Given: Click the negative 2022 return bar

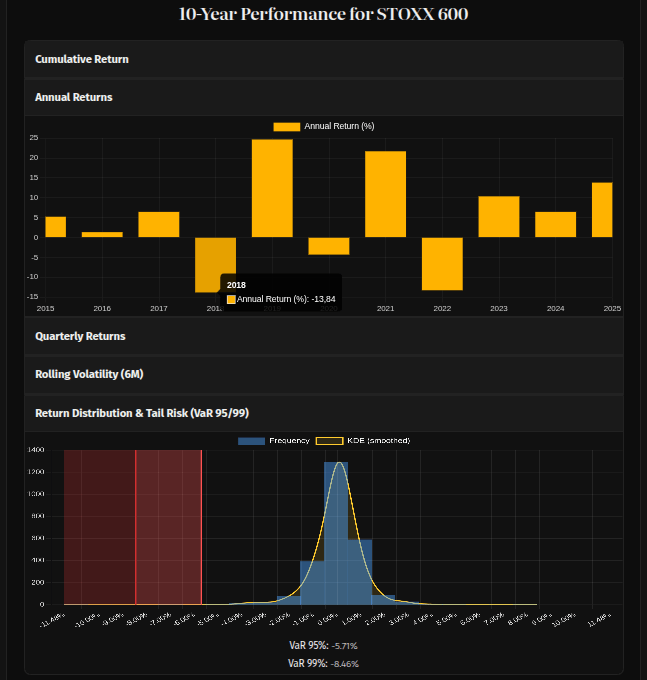Looking at the screenshot, I should coord(442,263).
